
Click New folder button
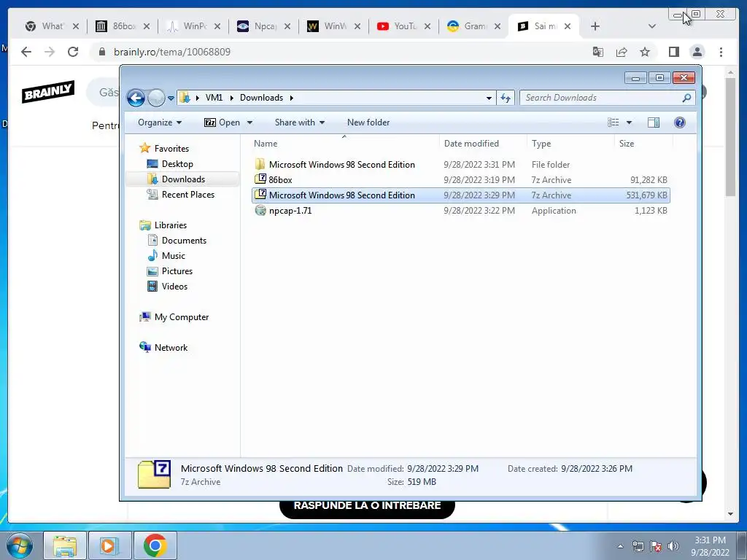pyautogui.click(x=368, y=122)
